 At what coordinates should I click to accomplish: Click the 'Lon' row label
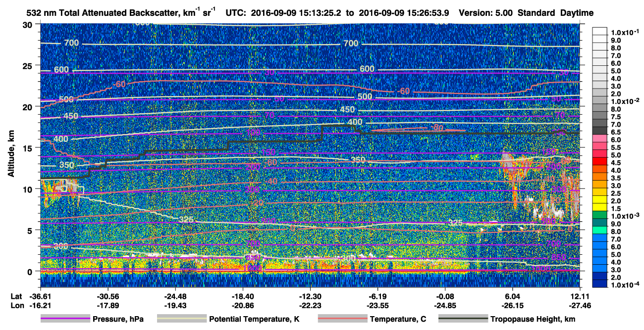(16, 306)
